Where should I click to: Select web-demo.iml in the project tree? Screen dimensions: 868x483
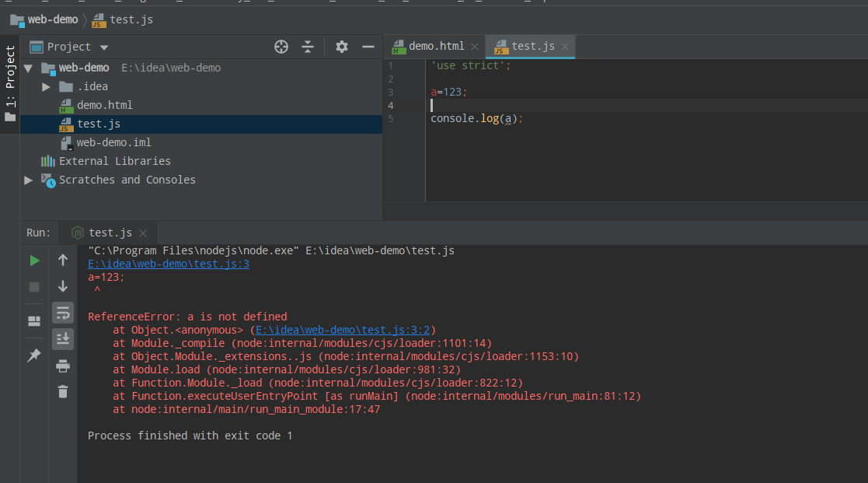point(113,143)
